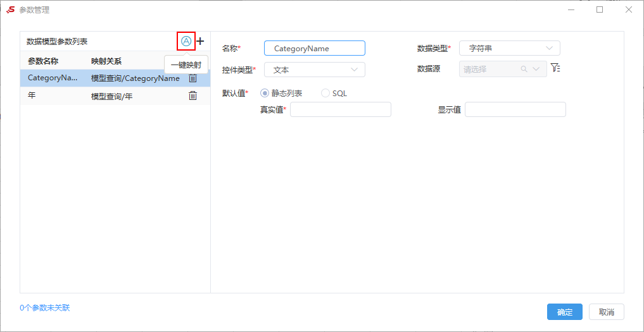Click the 真实值 input field
Viewport: 644px width, 332px height.
pos(341,109)
